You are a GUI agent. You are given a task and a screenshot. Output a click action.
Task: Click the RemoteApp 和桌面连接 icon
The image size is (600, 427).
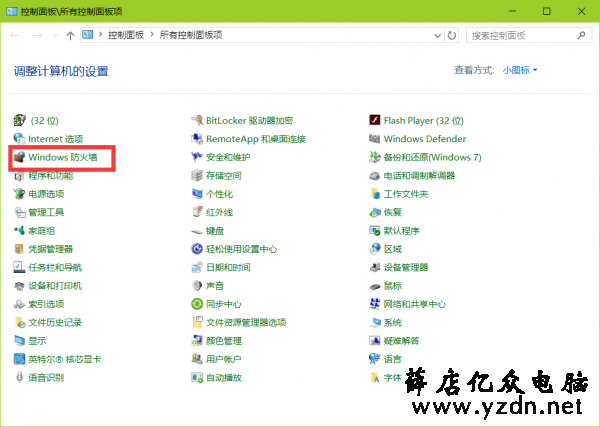tap(197, 139)
